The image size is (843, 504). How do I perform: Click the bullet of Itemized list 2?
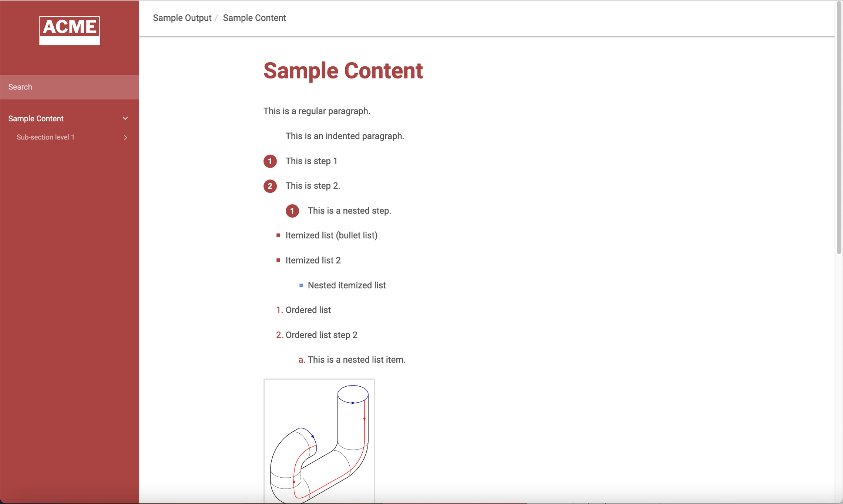(x=278, y=260)
